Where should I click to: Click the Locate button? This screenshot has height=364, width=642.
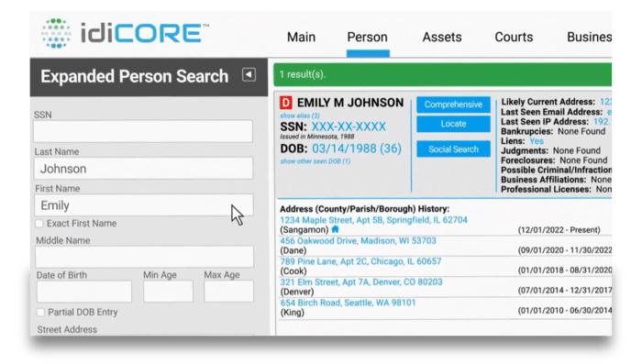click(x=453, y=124)
